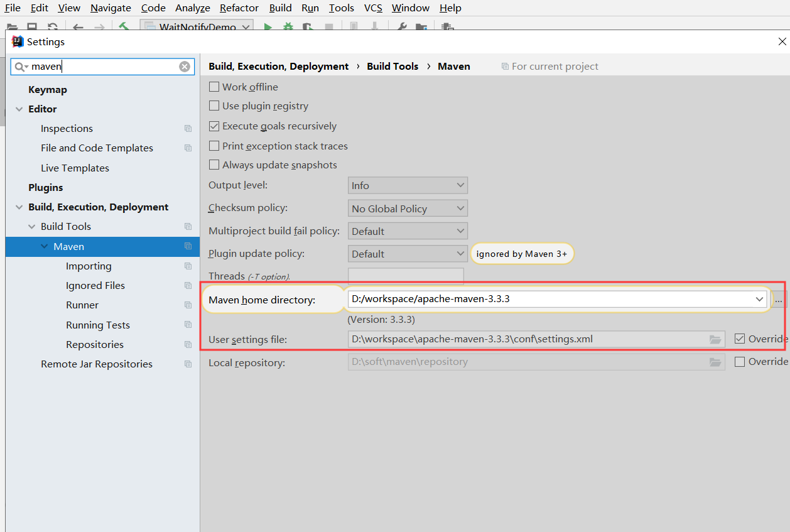The image size is (790, 532).
Task: Toggle Override for User settings file
Action: 740,339
